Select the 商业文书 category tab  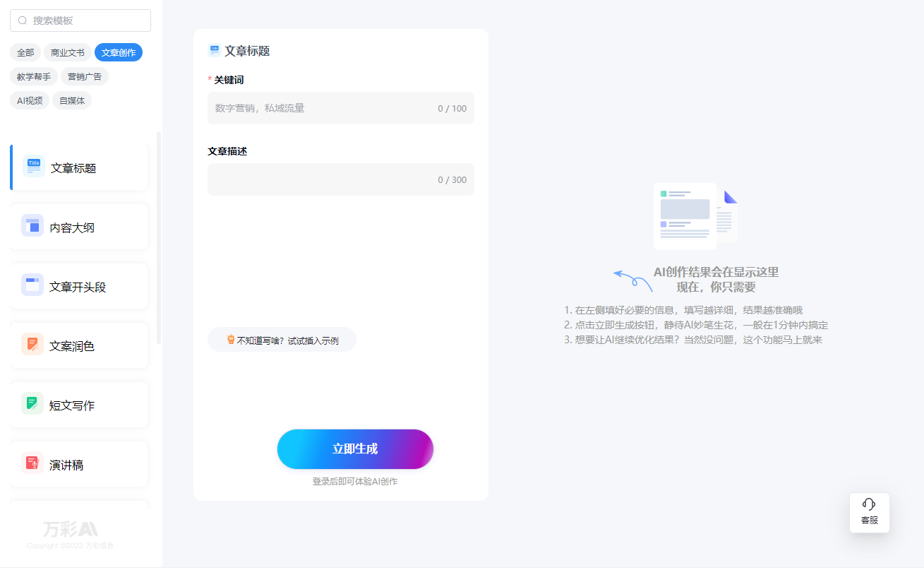coord(68,53)
